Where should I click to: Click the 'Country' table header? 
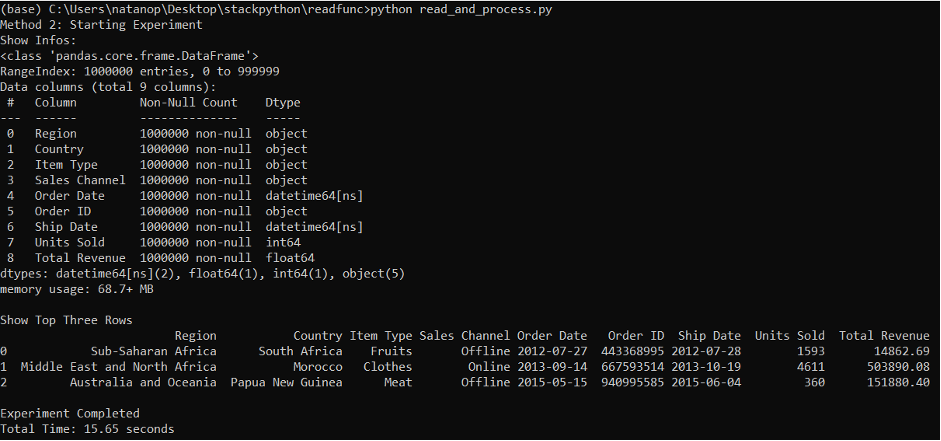point(317,336)
